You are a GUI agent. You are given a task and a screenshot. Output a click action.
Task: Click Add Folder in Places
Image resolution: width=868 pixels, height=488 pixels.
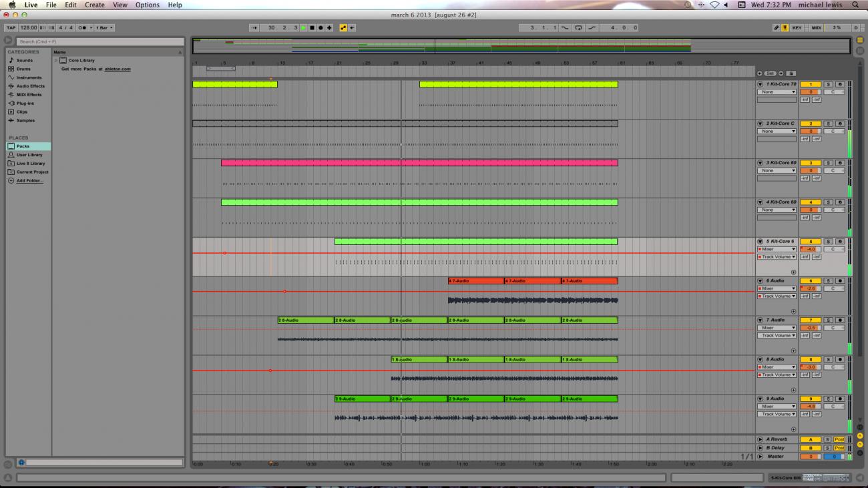29,181
